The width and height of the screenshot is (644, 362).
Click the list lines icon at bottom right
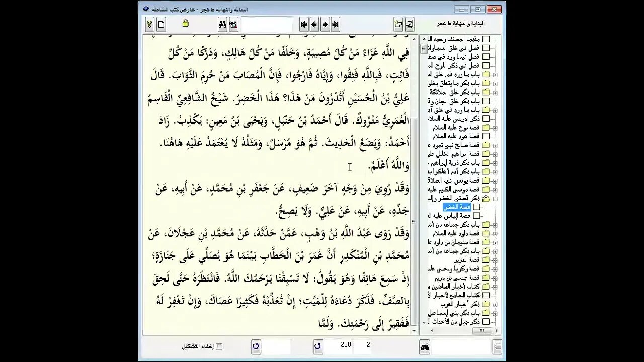tap(497, 346)
